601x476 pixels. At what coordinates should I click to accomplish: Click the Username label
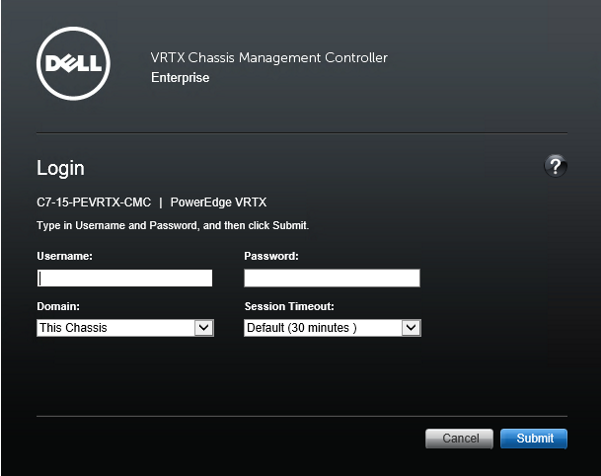point(65,256)
